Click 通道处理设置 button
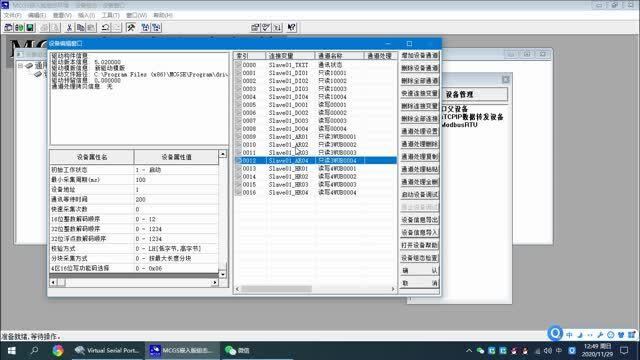This screenshot has width=640, height=360. coord(420,131)
